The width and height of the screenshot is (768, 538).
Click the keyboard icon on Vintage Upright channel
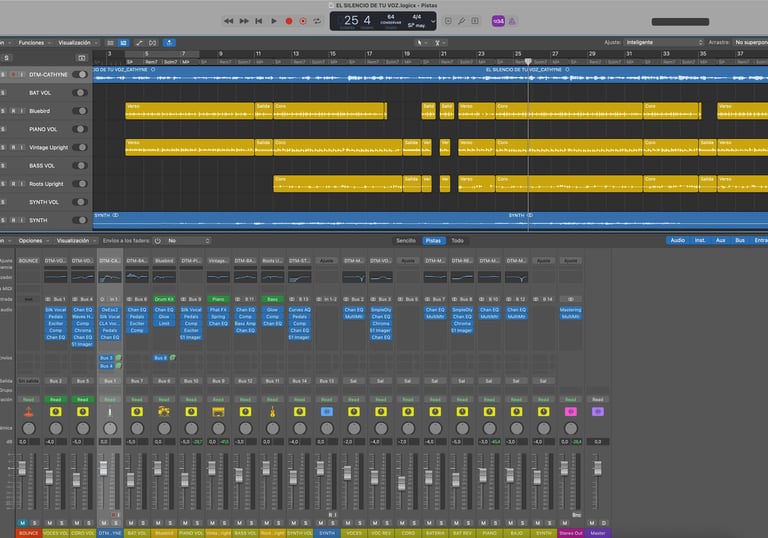[x=218, y=411]
